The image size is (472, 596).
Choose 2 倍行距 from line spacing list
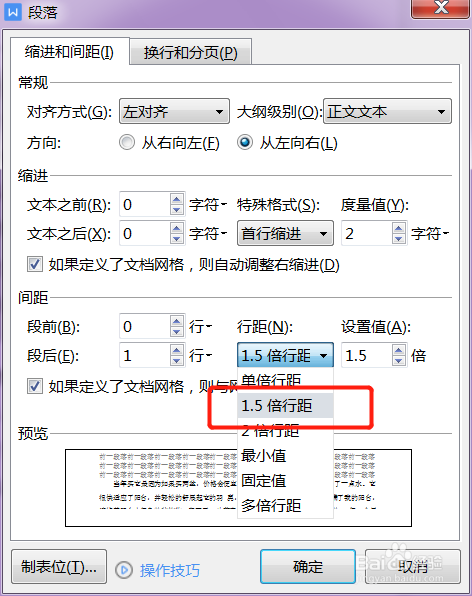point(285,430)
